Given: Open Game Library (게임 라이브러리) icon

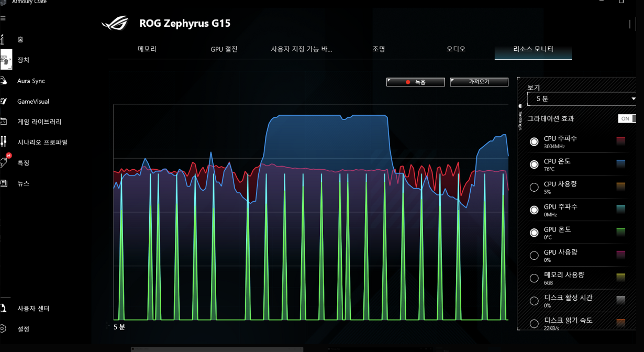Looking at the screenshot, I should point(3,122).
